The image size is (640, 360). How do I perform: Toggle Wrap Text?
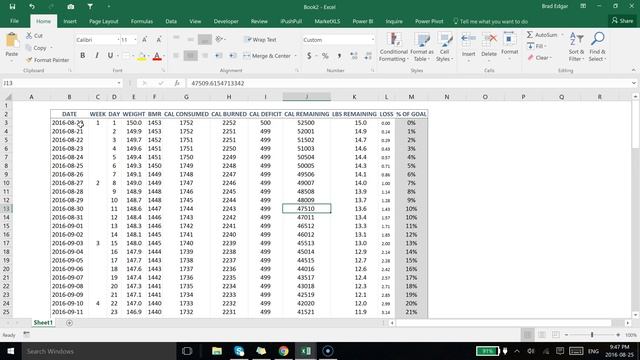[260, 40]
